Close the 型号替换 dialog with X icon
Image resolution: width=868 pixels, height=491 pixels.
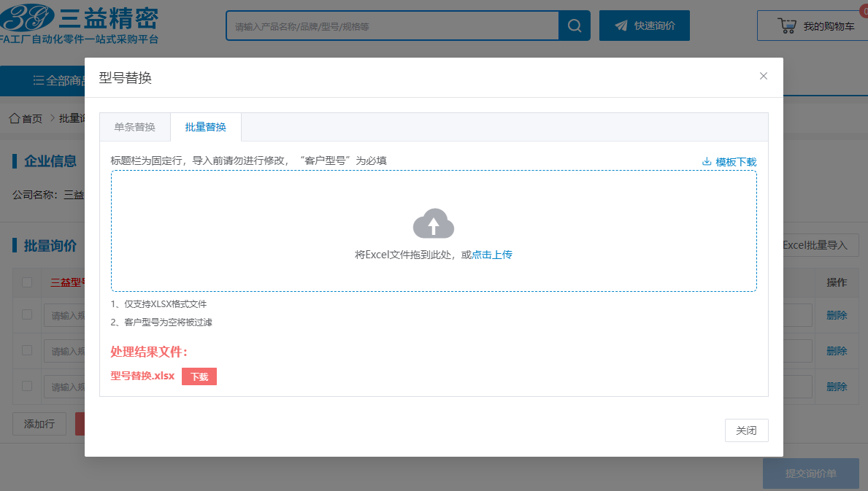[764, 76]
